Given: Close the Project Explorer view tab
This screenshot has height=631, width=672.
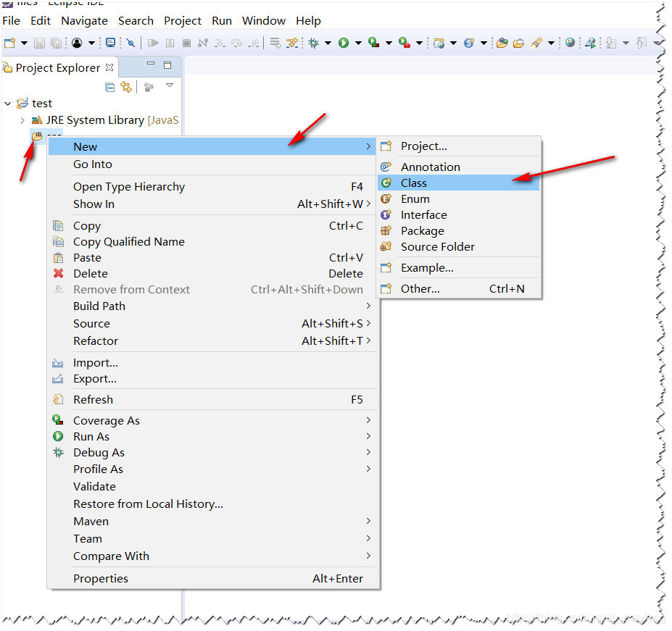Looking at the screenshot, I should pos(109,67).
